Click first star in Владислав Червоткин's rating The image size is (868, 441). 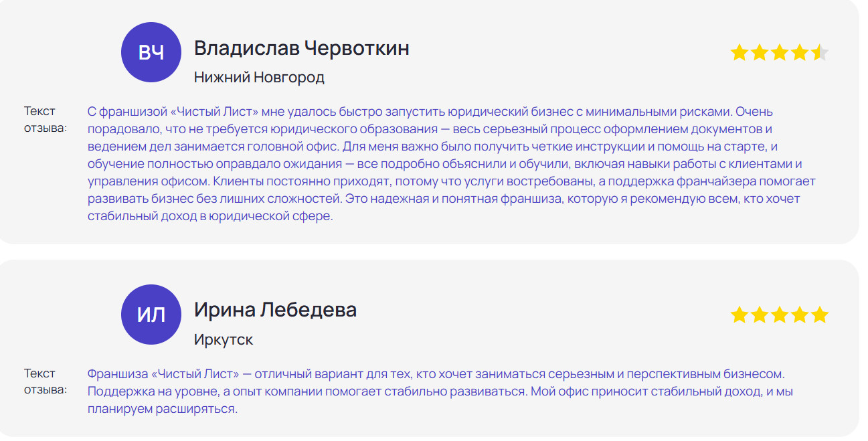(740, 53)
